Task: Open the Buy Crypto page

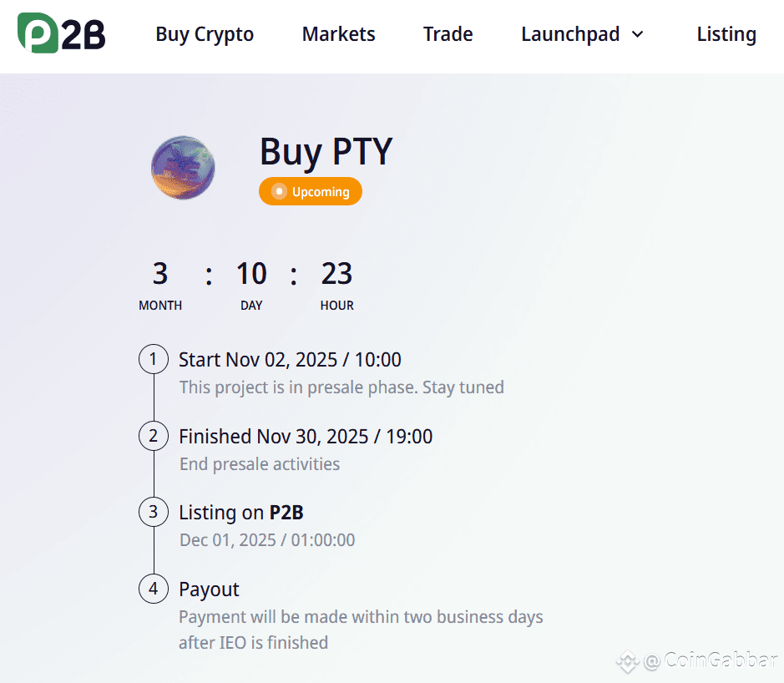Action: coord(205,34)
